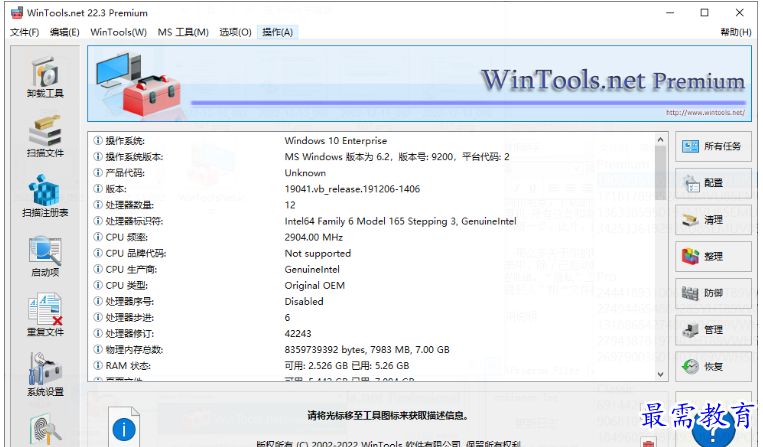
Task: Select the 清理 cleanup button
Action: click(713, 220)
